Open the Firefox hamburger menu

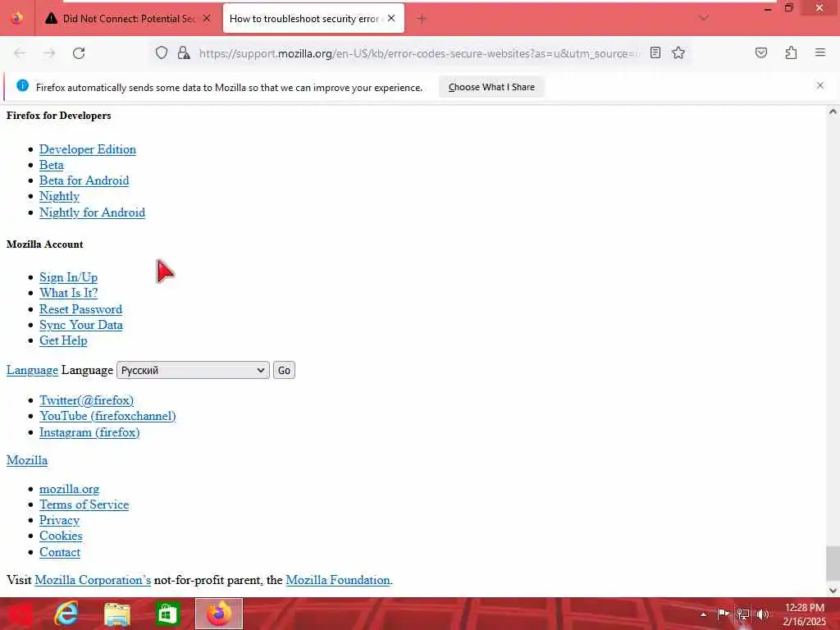coord(820,52)
